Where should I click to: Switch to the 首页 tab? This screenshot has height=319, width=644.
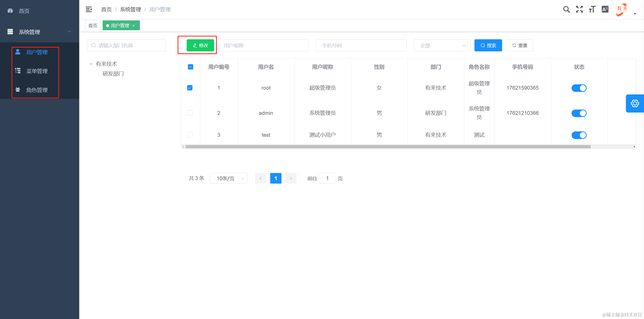click(x=93, y=26)
